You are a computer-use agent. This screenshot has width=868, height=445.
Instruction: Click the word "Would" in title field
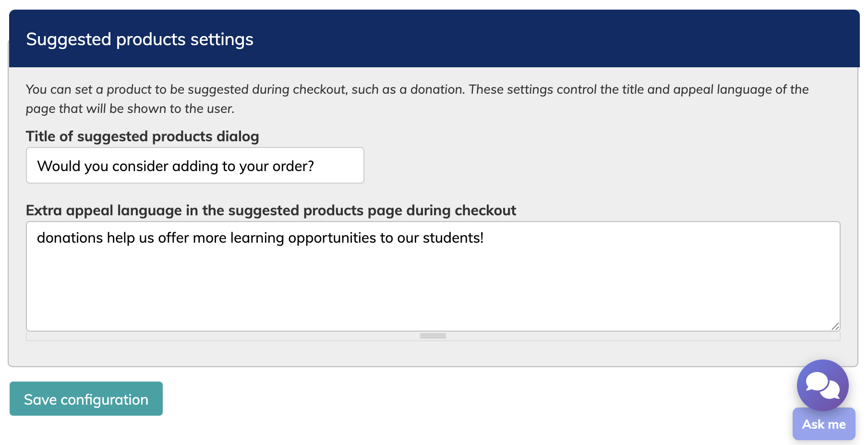(59, 166)
